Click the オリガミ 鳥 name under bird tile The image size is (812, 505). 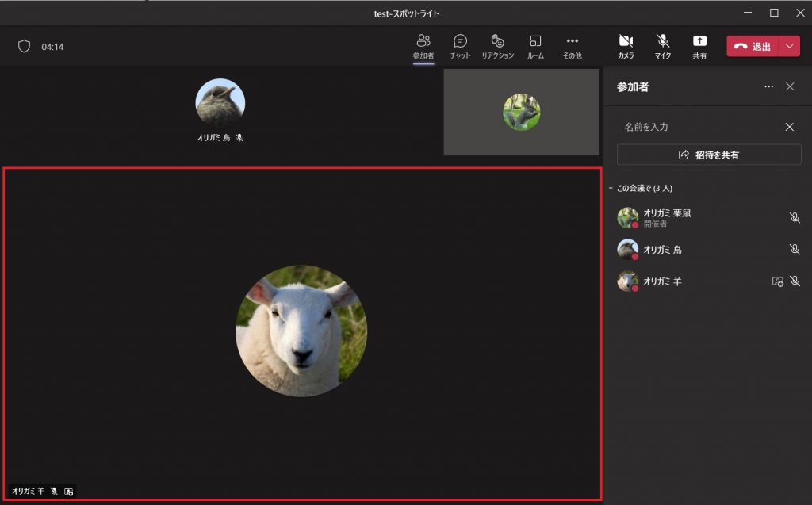(213, 138)
